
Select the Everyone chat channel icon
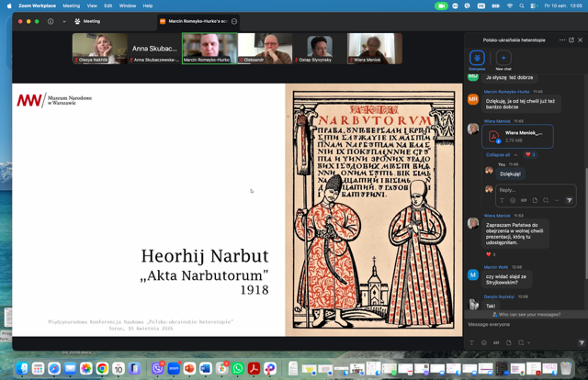click(477, 59)
